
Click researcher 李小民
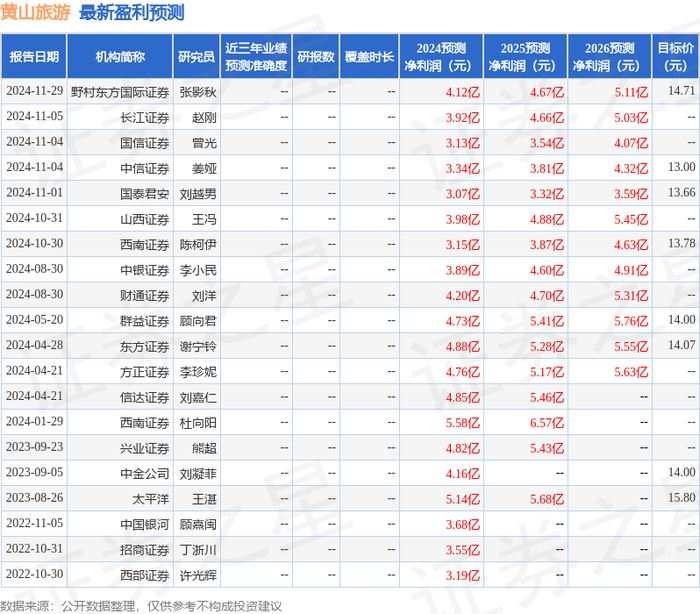click(198, 271)
